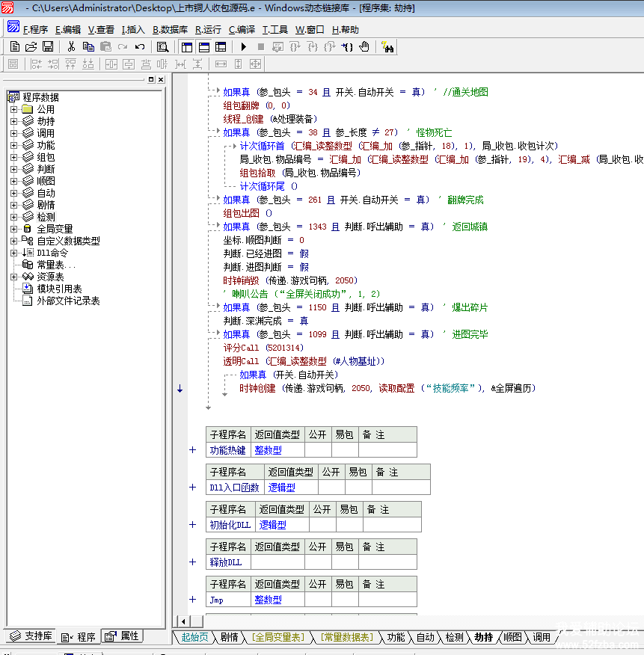Click the Cut scissors icon
The height and width of the screenshot is (655, 644).
[x=71, y=46]
